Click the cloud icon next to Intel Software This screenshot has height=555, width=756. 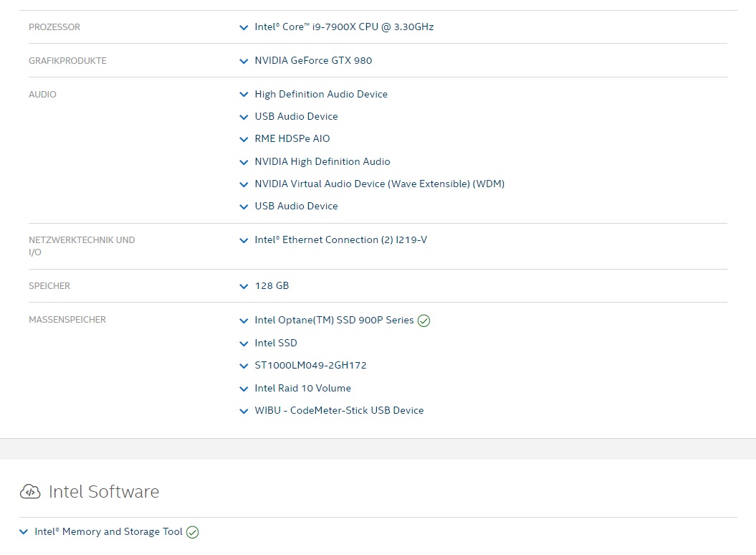(30, 492)
